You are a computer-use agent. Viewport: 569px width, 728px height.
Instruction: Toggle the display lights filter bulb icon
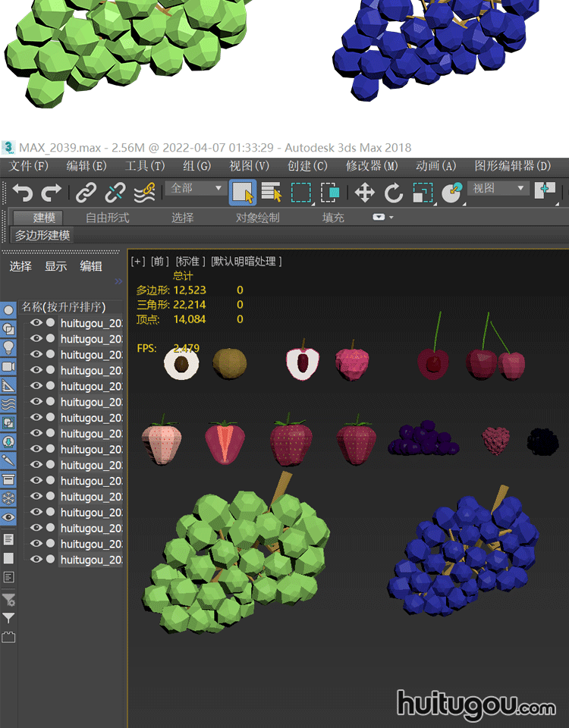[8, 347]
